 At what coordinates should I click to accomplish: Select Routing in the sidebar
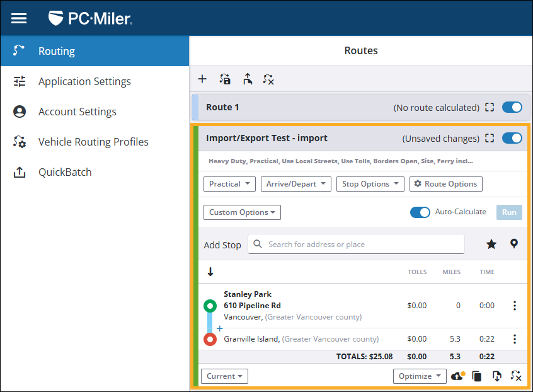pyautogui.click(x=95, y=51)
